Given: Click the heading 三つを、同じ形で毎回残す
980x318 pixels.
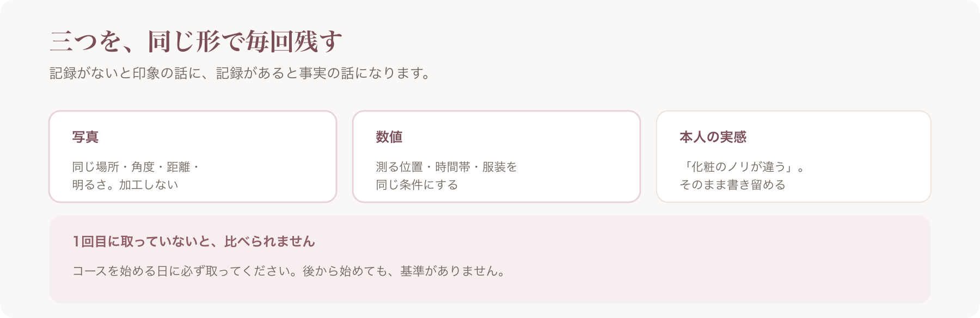Looking at the screenshot, I should (196, 41).
